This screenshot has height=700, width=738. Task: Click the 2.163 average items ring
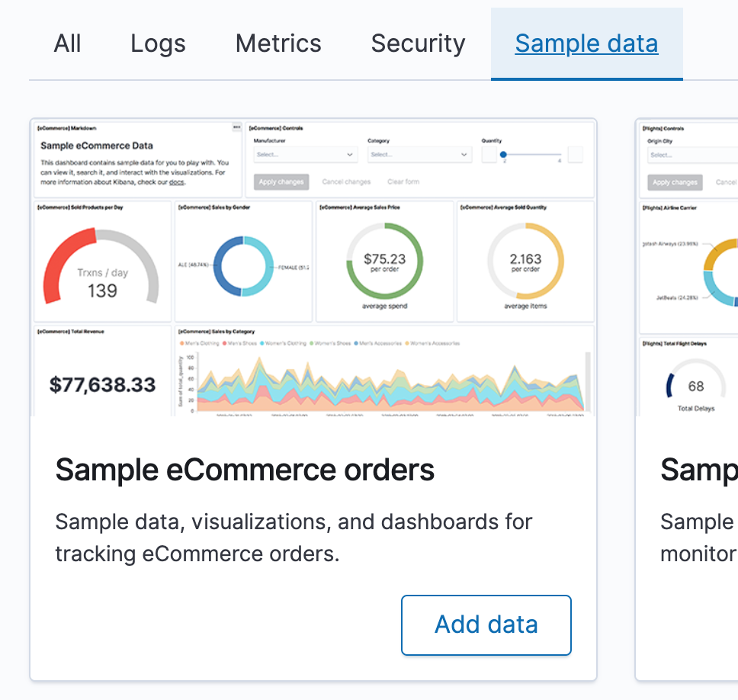point(525,261)
